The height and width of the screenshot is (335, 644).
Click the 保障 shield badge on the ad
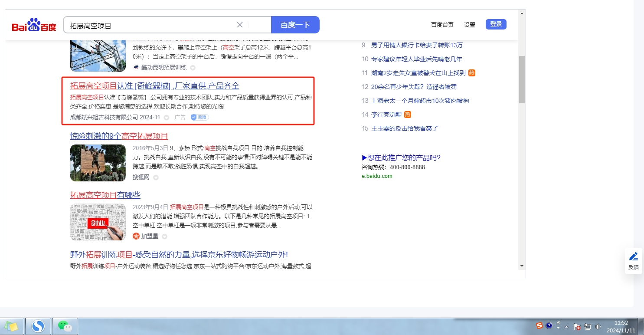[199, 117]
